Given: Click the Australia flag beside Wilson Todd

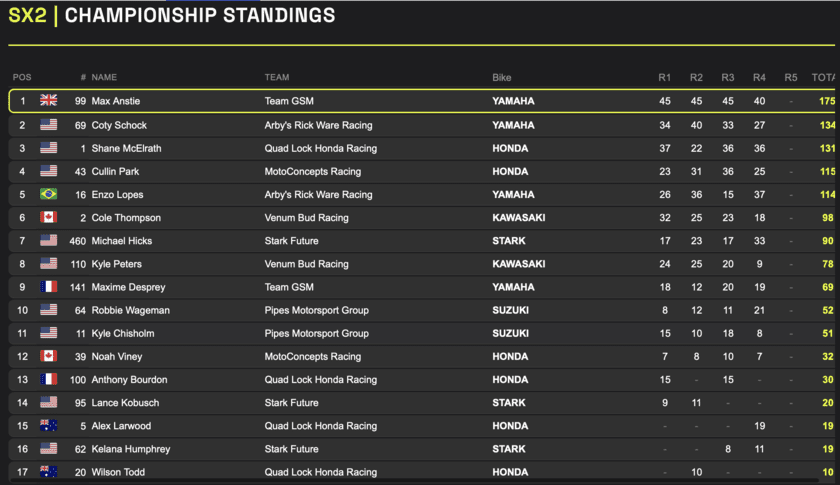Looking at the screenshot, I should click(48, 472).
